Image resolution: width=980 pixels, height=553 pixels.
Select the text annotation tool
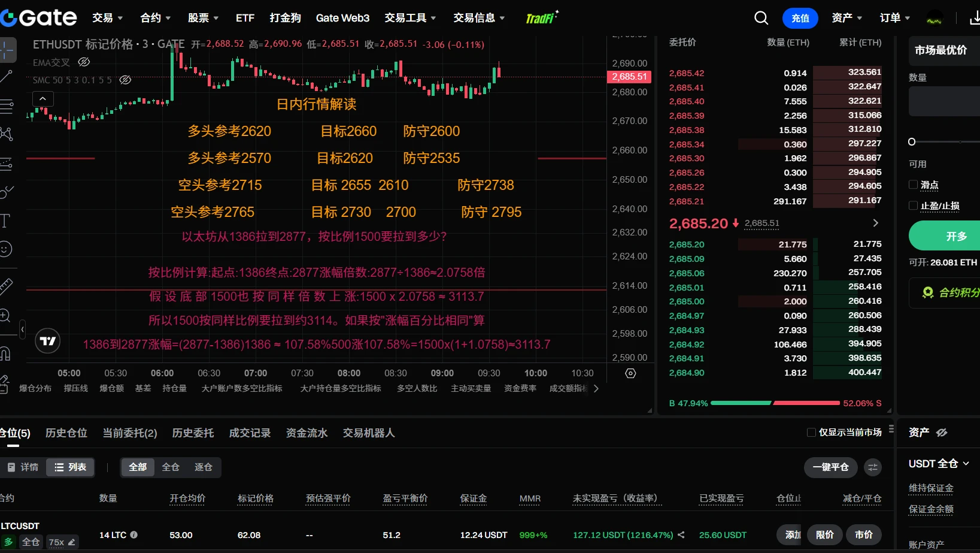(5, 220)
